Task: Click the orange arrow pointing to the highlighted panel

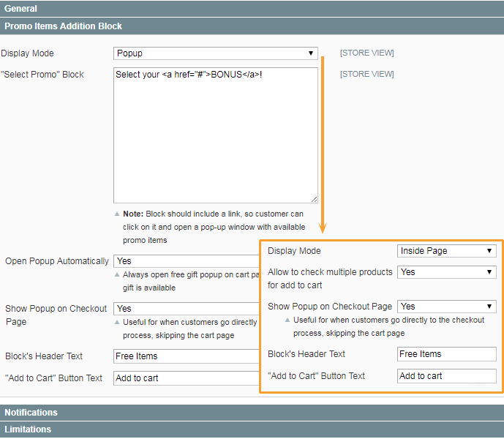Action: 322,229
